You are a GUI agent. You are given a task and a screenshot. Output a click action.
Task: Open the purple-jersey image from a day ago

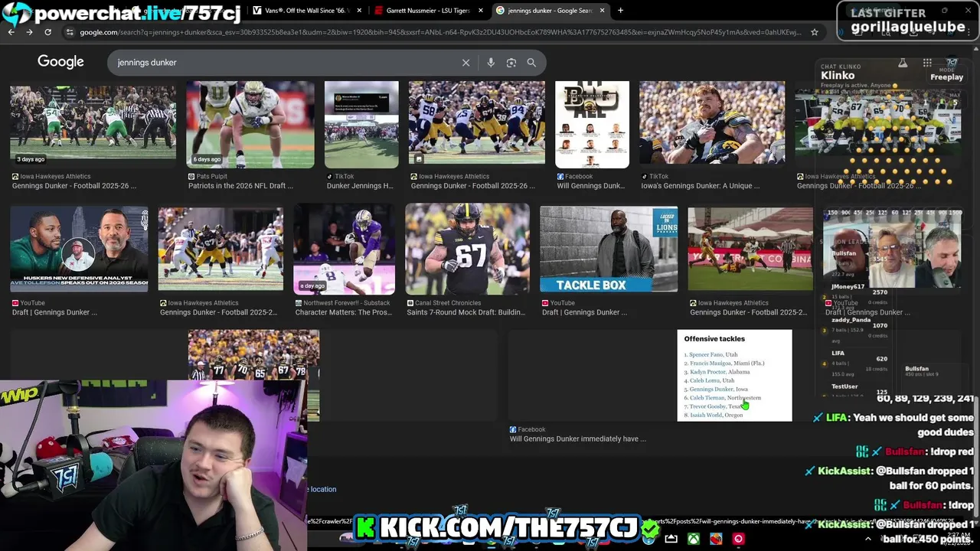[345, 249]
